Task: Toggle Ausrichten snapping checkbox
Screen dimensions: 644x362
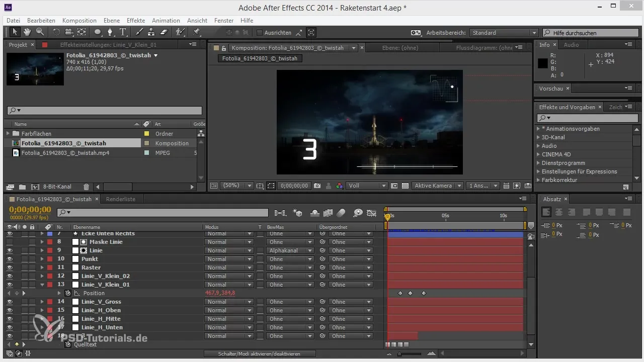Action: pyautogui.click(x=260, y=33)
